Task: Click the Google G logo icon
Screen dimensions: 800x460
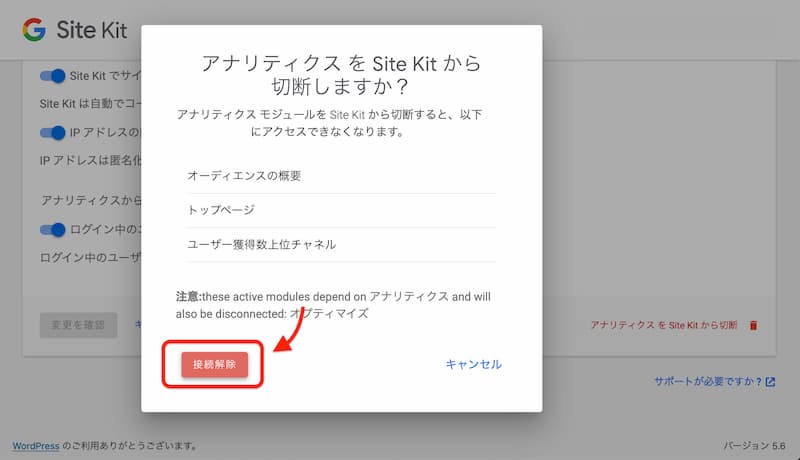Action: point(34,30)
